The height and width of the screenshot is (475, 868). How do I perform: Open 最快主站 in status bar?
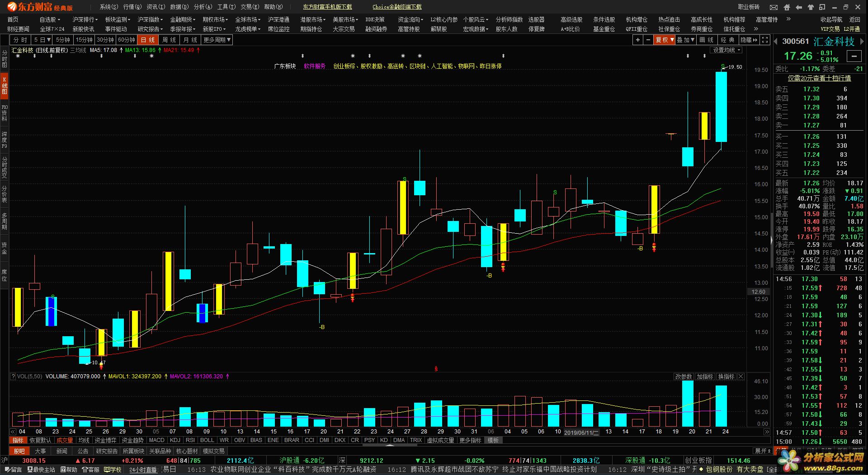(41, 470)
